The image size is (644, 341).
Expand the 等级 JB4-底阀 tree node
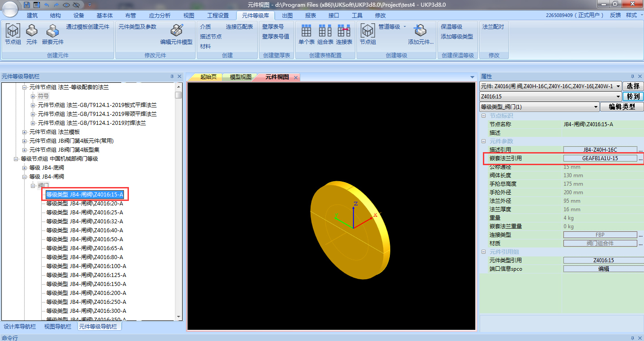tap(25, 168)
